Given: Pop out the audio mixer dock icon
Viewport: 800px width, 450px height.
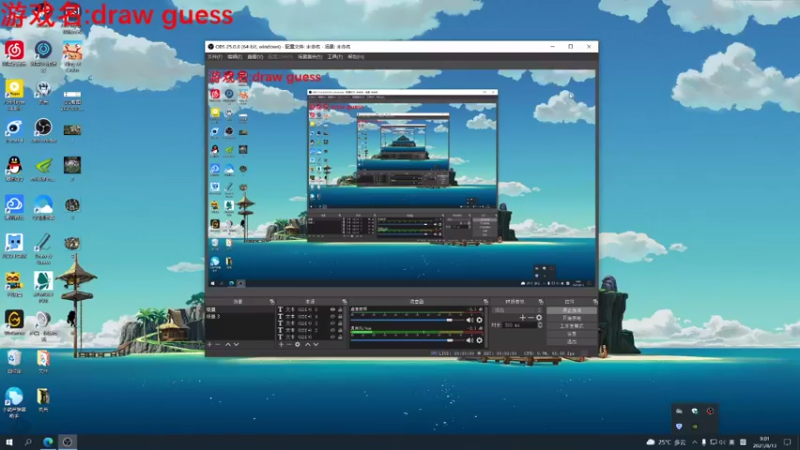Looking at the screenshot, I should click(485, 302).
